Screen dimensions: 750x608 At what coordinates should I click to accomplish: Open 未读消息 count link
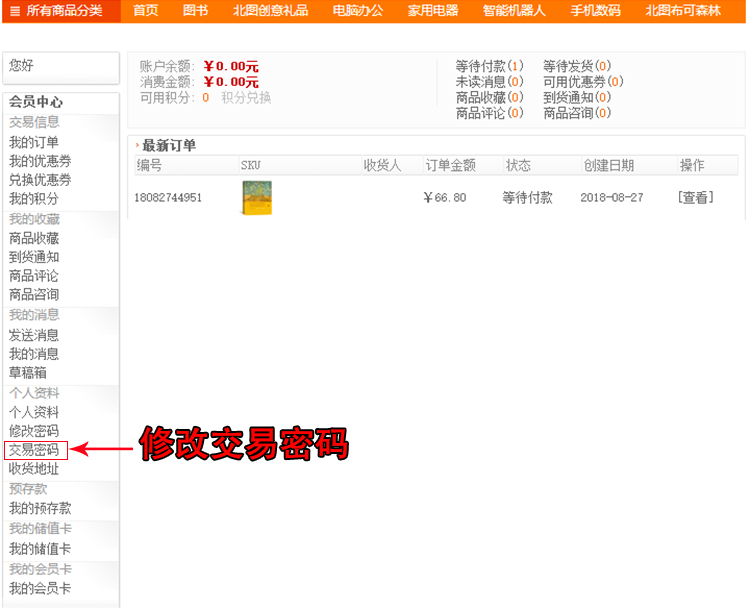tap(489, 82)
